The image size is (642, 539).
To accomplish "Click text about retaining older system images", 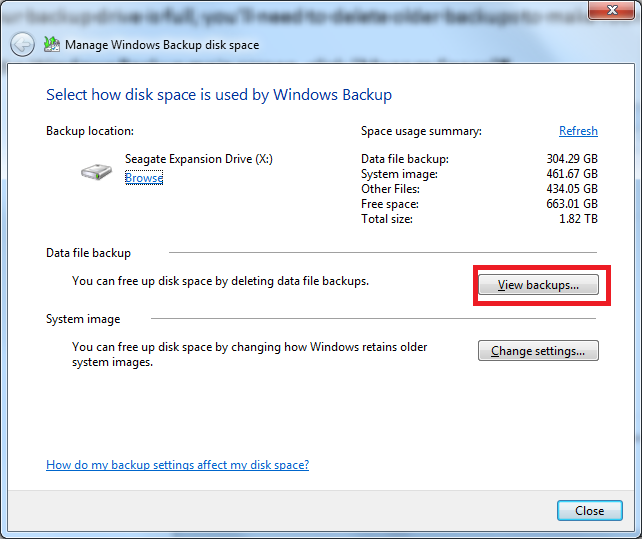I will coord(249,354).
